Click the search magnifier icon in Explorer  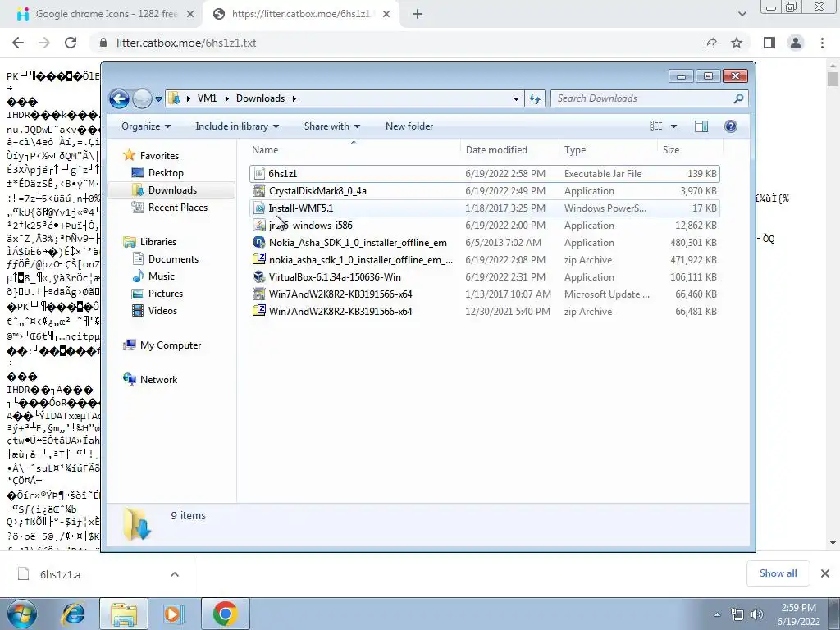(738, 98)
